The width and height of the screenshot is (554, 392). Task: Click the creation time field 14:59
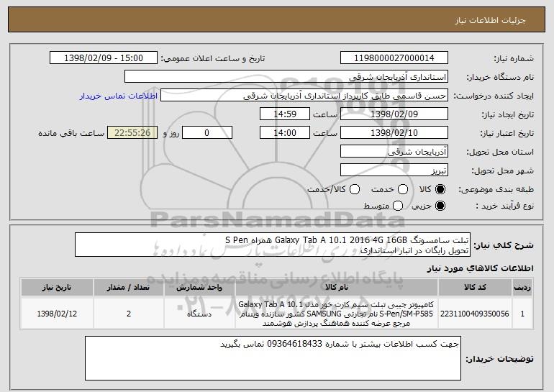point(285,114)
